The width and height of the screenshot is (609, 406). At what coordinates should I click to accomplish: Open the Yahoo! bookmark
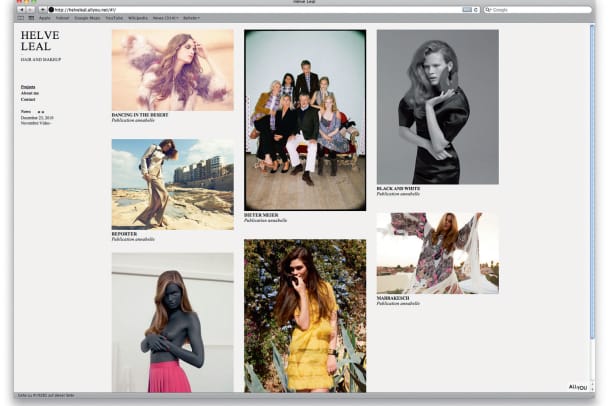(62, 18)
